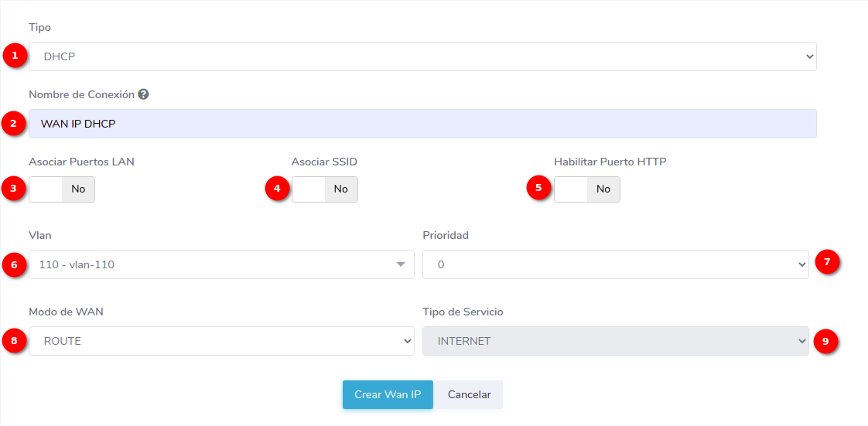Enable the Asociar SSID switch
This screenshot has height=426, width=868.
[324, 189]
